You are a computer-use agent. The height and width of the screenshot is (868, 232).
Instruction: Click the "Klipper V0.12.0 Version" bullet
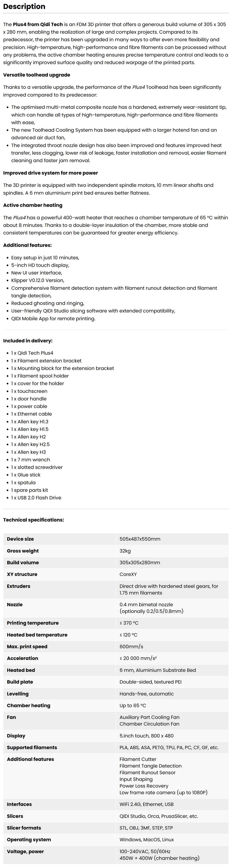pos(37,280)
